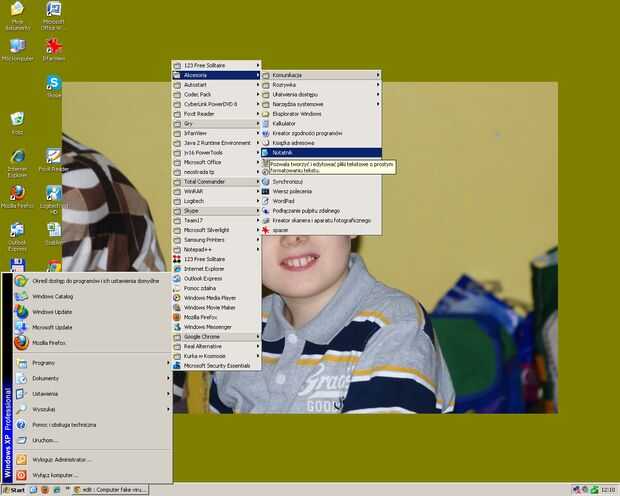This screenshot has height=496, width=620.
Task: Expand Google Chrome programs folder
Action: point(217,337)
